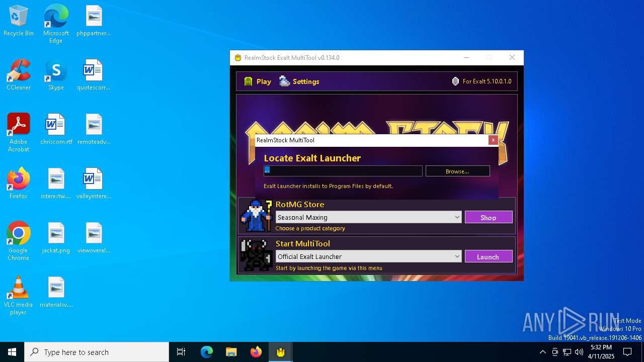Select the materialsv image file
The width and height of the screenshot is (644, 362).
coord(56,292)
